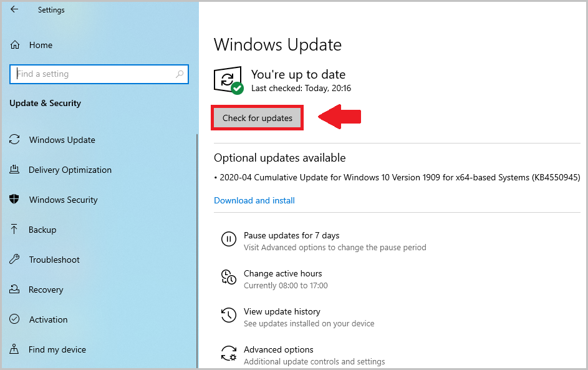Click the back arrow at top left
Screen dimensions: 588x370
pyautogui.click(x=14, y=9)
